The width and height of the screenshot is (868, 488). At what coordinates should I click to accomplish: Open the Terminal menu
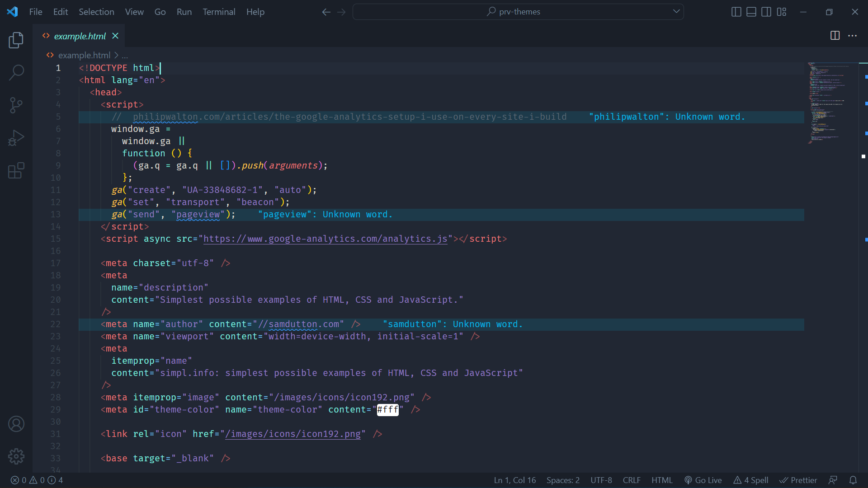(219, 12)
